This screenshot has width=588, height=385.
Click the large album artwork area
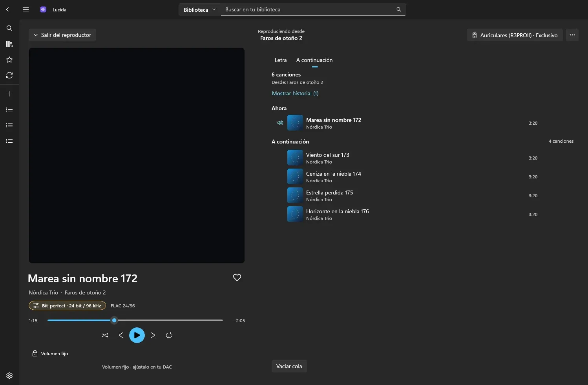point(137,155)
